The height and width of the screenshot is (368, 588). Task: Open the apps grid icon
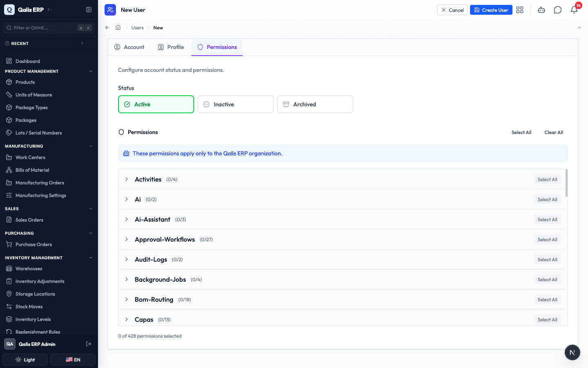click(x=520, y=10)
